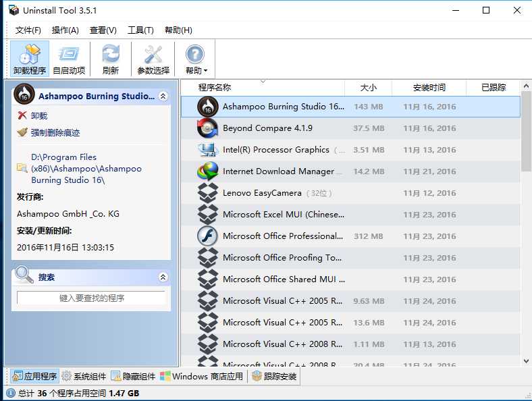The width and height of the screenshot is (532, 401).
Task: Click Intel(R) Processor Graphics icon
Action: 208,150
